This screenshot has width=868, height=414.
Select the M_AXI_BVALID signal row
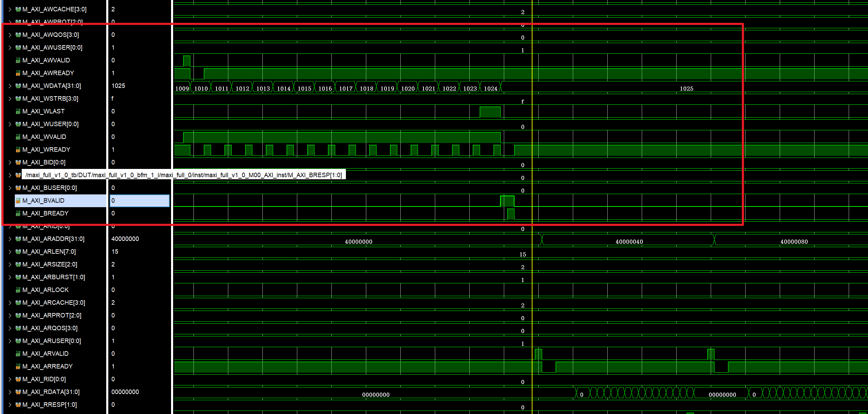coord(60,201)
